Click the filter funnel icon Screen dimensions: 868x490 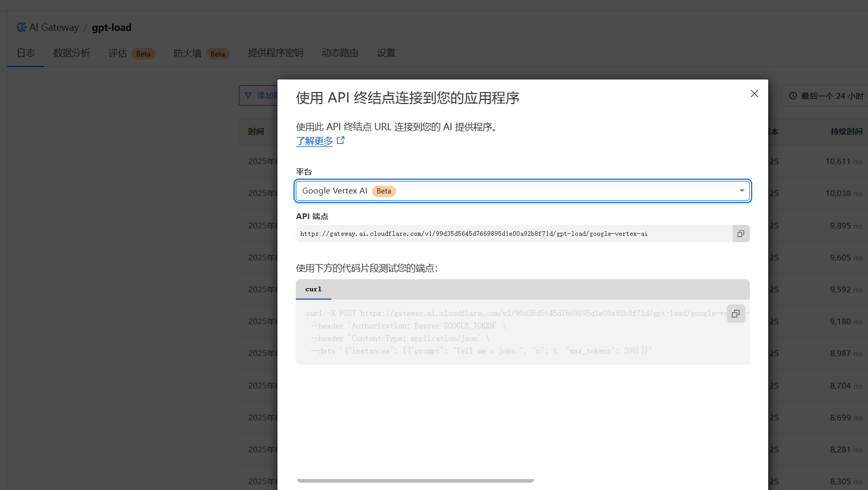tap(248, 96)
